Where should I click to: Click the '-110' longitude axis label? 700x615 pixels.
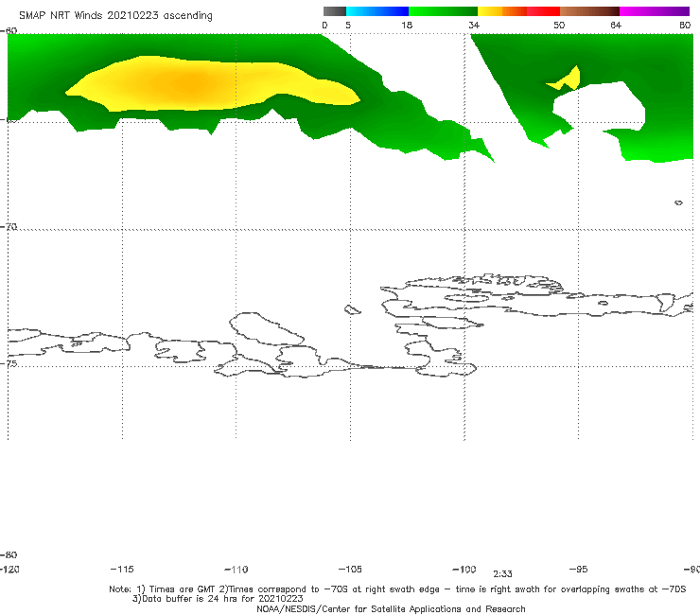[236, 570]
